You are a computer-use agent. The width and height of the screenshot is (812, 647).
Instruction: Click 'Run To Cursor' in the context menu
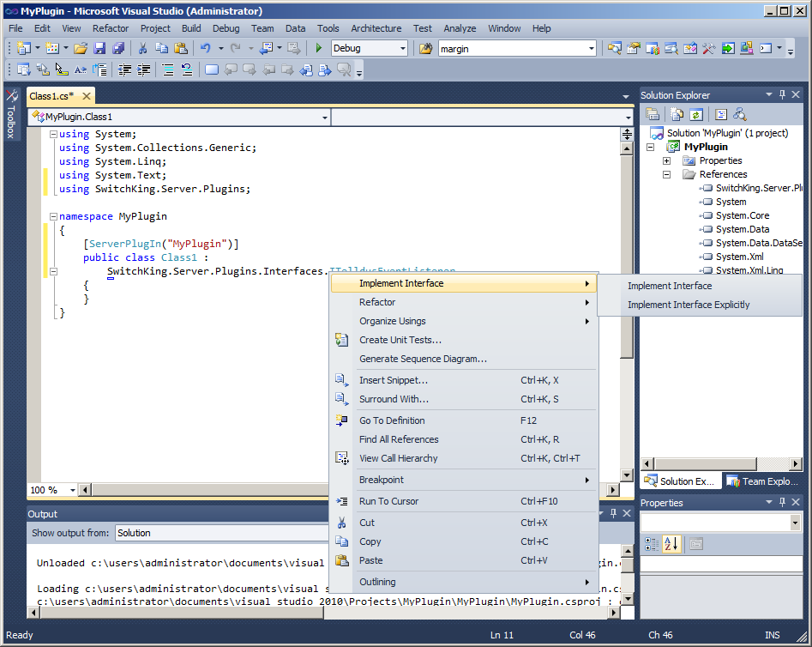[464, 501]
